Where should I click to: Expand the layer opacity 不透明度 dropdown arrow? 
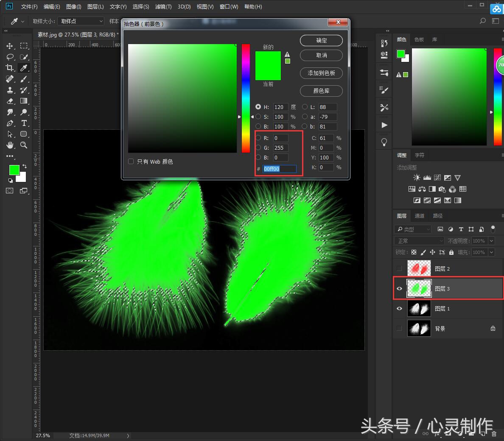(492, 241)
